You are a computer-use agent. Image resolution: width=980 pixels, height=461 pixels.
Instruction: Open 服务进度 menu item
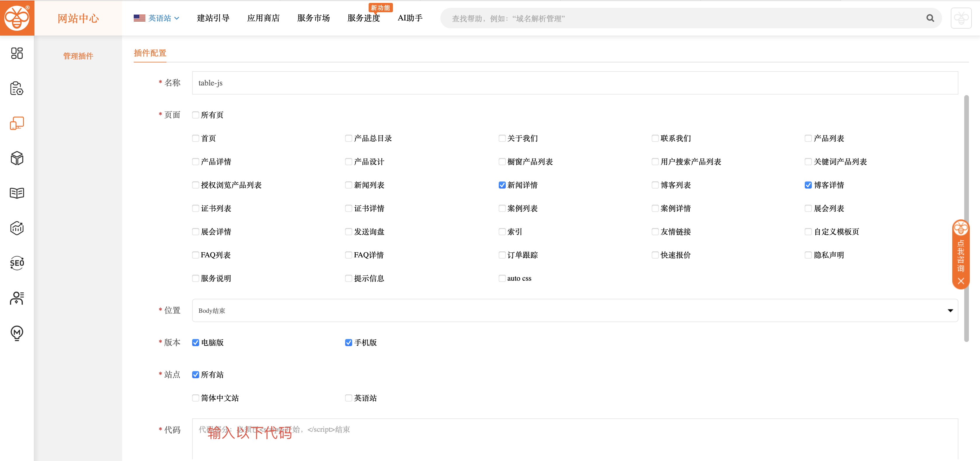tap(364, 18)
